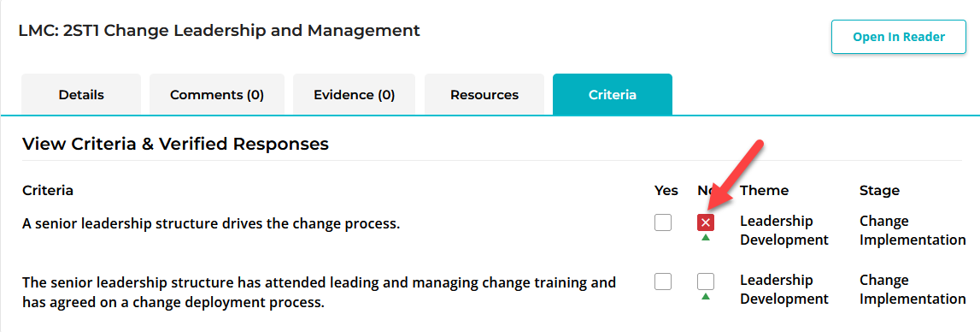The image size is (980, 332).
Task: Tick No for leadership attended change training
Action: click(x=706, y=282)
